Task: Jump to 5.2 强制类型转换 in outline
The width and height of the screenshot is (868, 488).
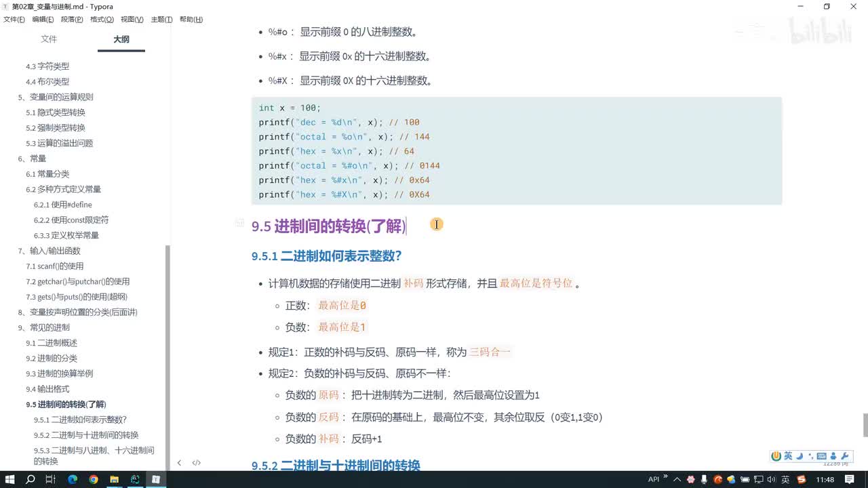Action: 56,128
